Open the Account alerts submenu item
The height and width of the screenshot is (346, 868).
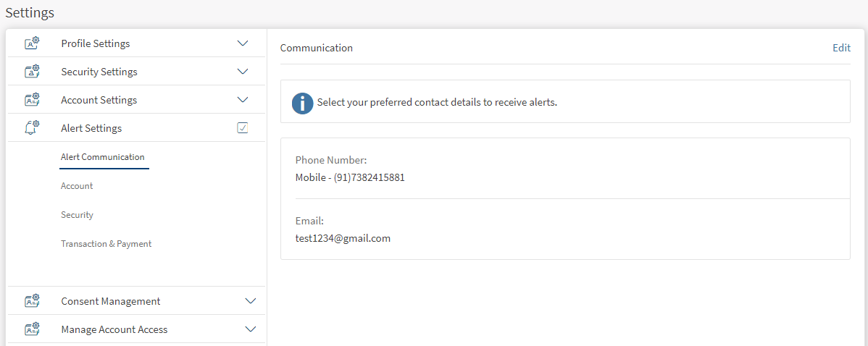point(77,186)
